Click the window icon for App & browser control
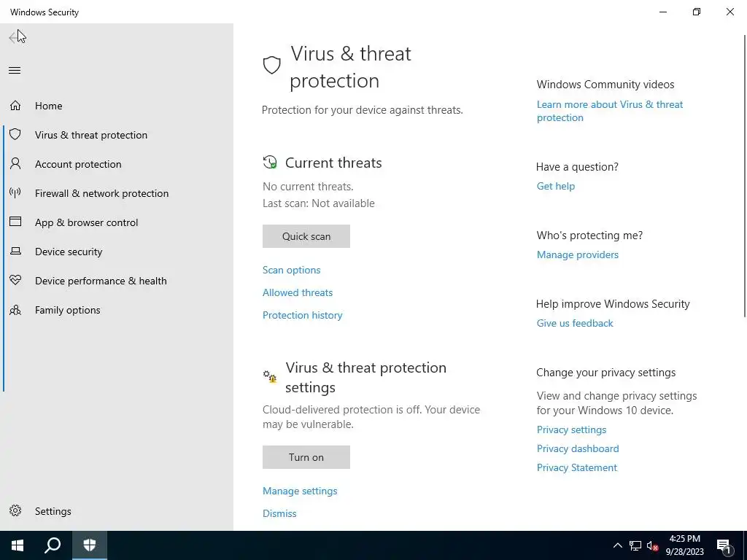Image resolution: width=747 pixels, height=560 pixels. (x=15, y=222)
